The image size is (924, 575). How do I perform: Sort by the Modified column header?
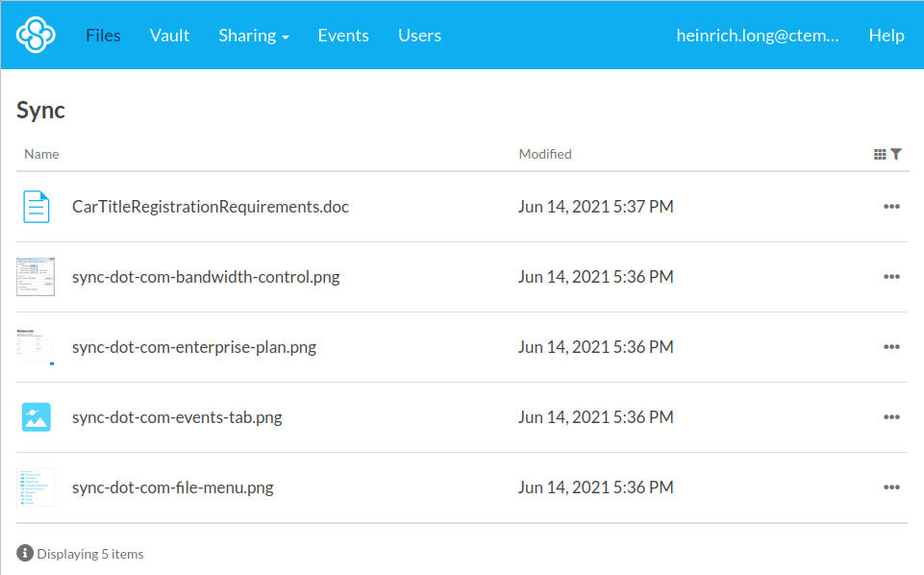545,155
